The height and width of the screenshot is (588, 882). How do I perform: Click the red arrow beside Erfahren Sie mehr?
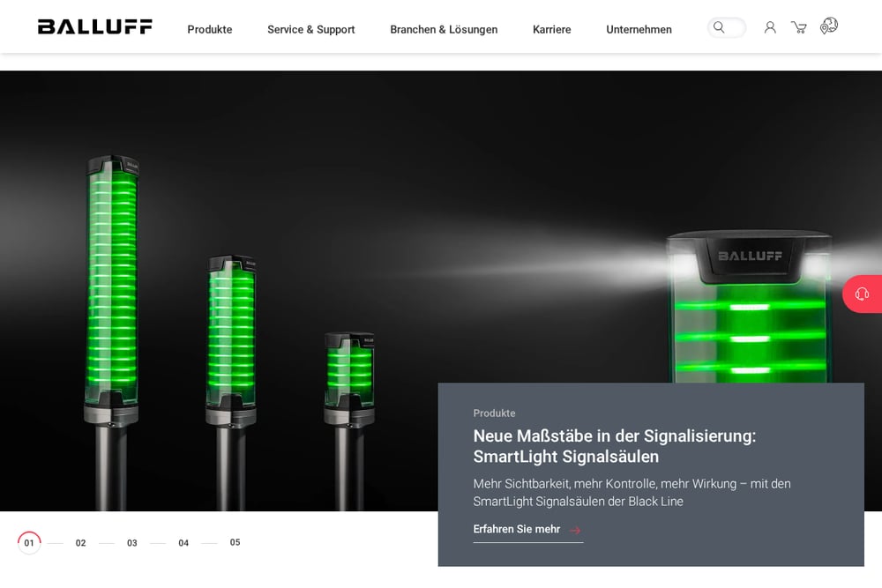coord(575,530)
